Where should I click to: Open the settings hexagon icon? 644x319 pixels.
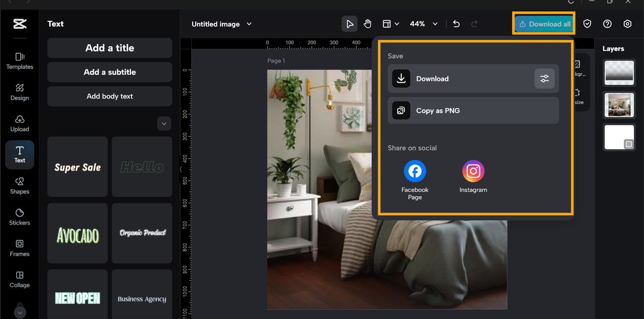click(627, 24)
